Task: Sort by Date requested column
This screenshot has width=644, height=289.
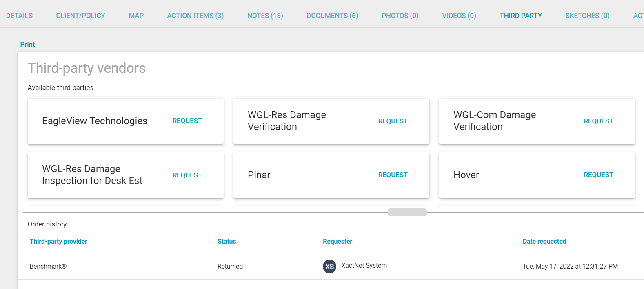Action: pos(544,241)
